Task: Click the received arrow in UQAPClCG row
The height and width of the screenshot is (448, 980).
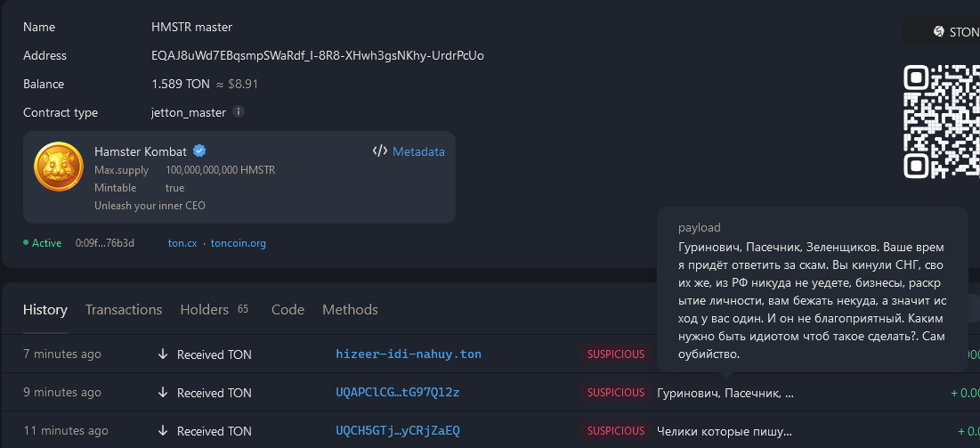Action: (163, 393)
